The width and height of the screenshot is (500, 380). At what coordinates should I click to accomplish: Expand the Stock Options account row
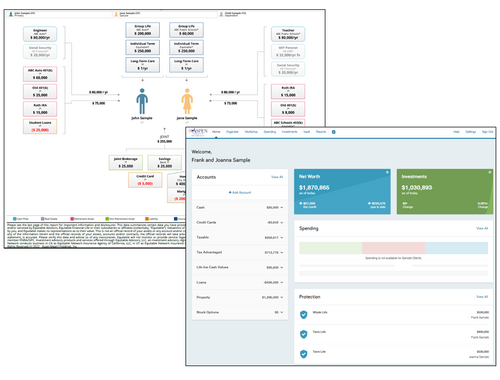click(240, 312)
